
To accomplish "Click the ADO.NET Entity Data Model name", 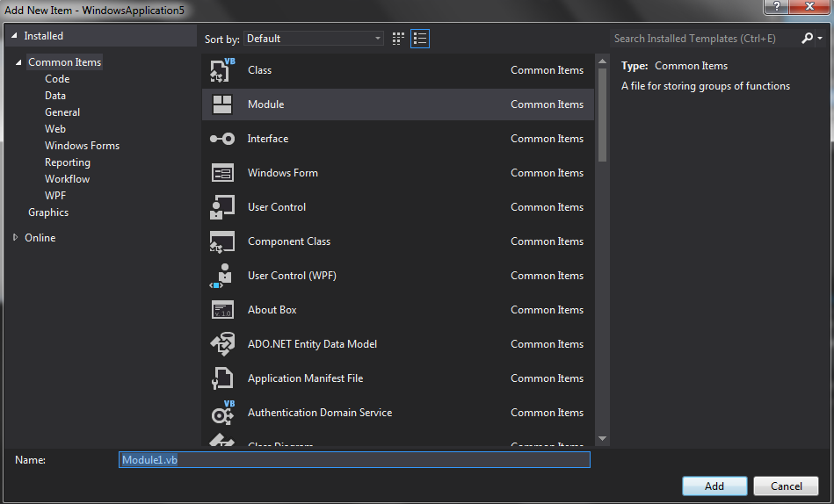I will coord(312,344).
